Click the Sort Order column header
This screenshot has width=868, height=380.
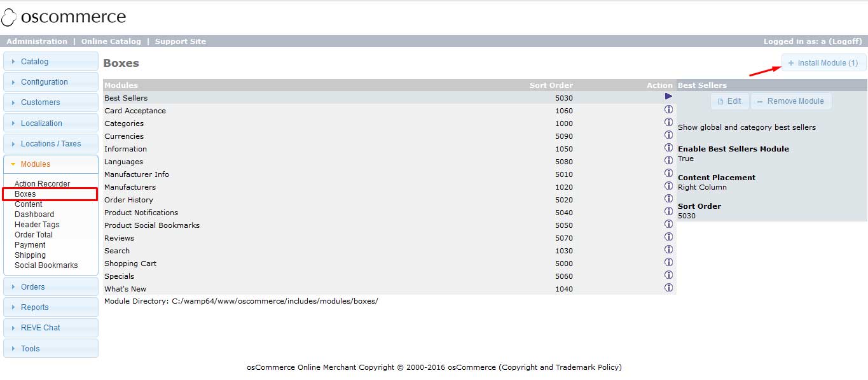click(x=551, y=85)
